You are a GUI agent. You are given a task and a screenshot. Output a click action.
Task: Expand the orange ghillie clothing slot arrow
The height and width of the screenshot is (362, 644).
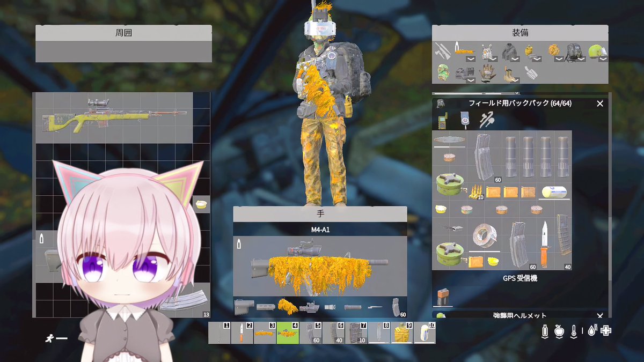[559, 59]
